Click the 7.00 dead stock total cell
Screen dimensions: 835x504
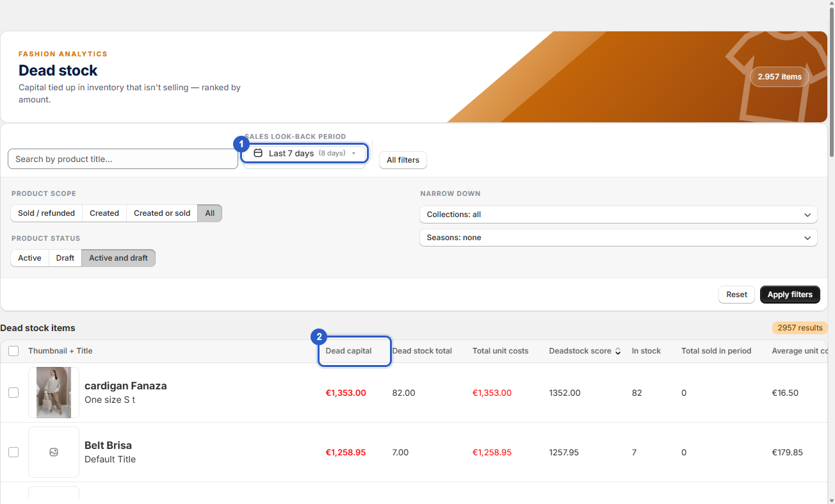400,452
